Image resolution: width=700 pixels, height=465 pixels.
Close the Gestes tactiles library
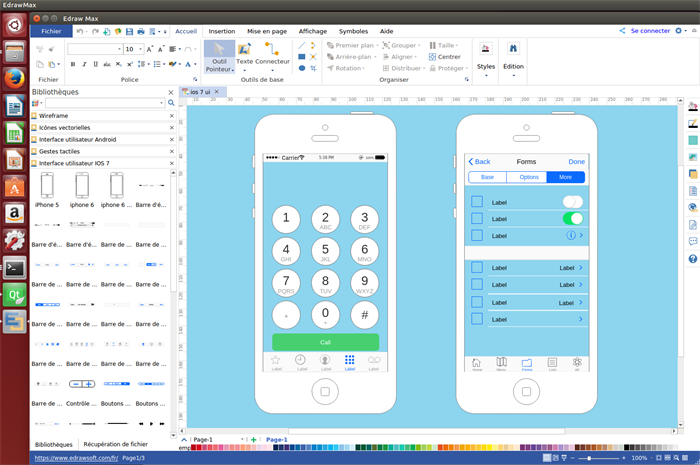click(x=172, y=151)
